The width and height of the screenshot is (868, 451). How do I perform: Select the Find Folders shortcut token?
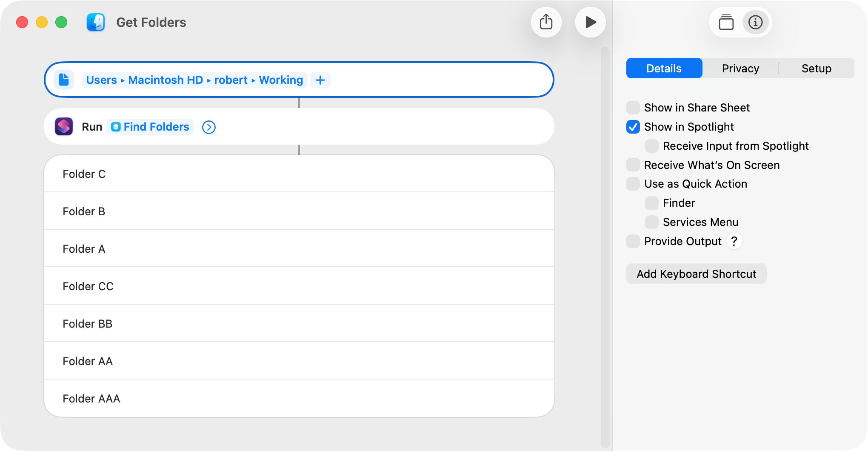151,127
